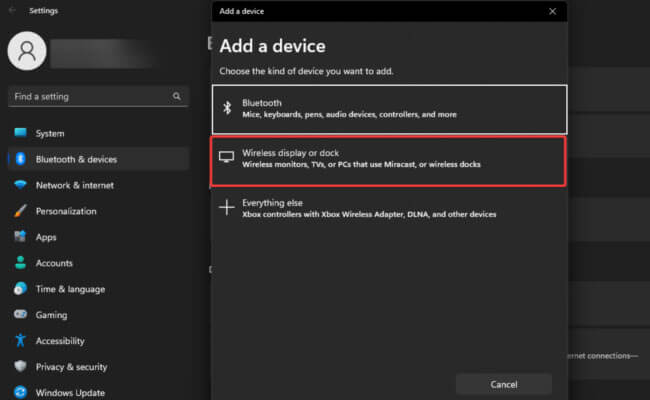This screenshot has width=650, height=400.
Task: Click the Accessibility figure icon
Action: pyautogui.click(x=20, y=340)
